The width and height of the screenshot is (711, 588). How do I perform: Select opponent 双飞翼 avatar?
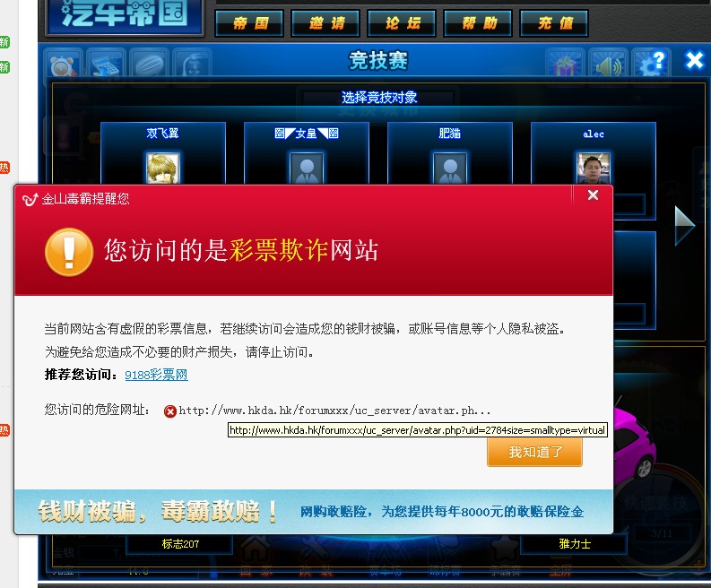click(x=163, y=169)
